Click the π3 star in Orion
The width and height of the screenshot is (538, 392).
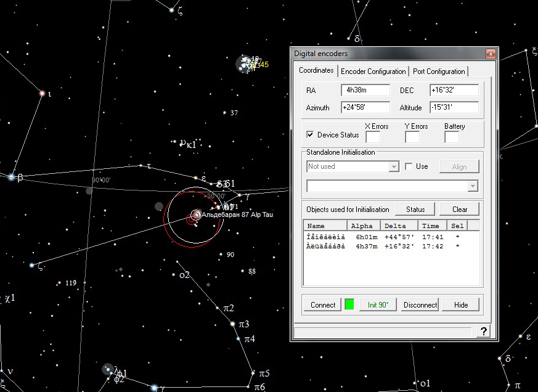click(232, 324)
